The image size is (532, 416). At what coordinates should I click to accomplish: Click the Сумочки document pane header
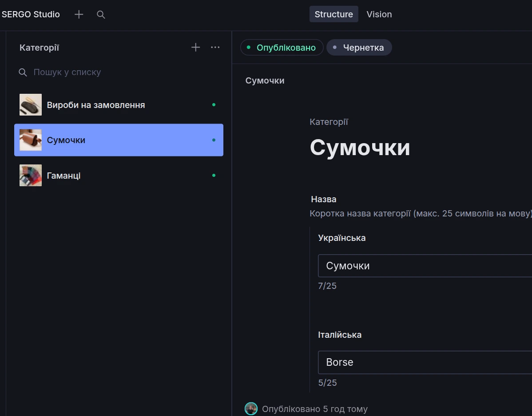point(265,80)
